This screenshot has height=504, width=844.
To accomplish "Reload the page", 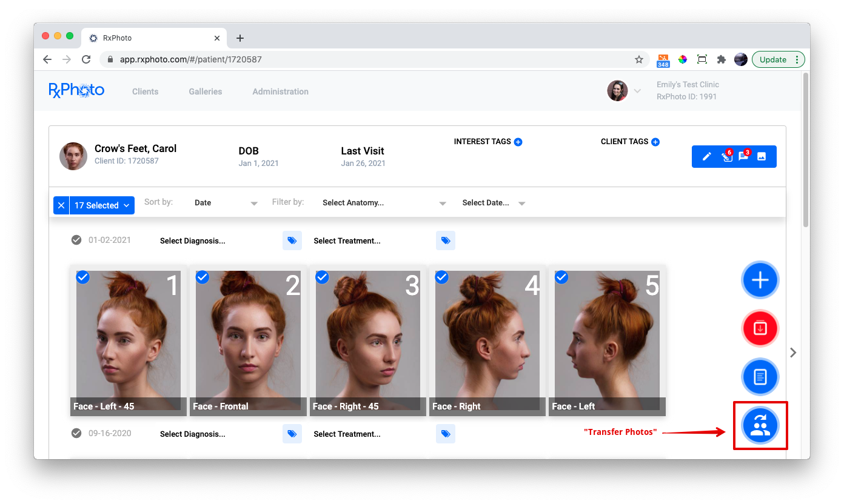I will (x=86, y=59).
